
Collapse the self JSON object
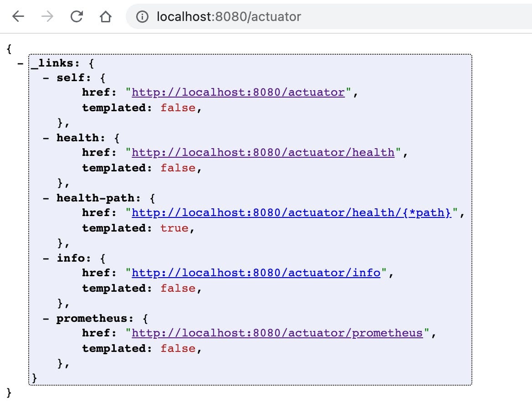[46, 78]
